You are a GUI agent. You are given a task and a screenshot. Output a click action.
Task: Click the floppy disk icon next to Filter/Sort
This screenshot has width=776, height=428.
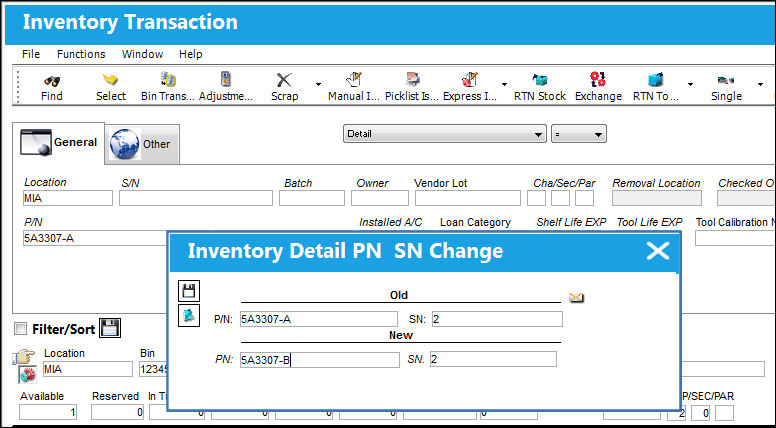point(110,328)
